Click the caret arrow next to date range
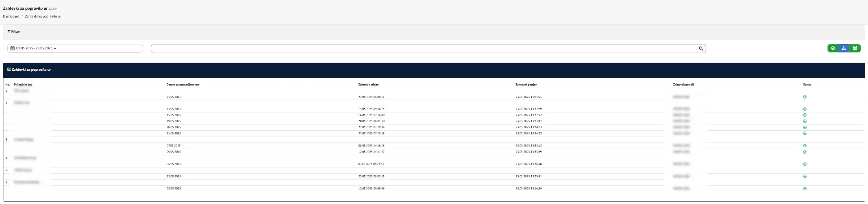 point(55,49)
